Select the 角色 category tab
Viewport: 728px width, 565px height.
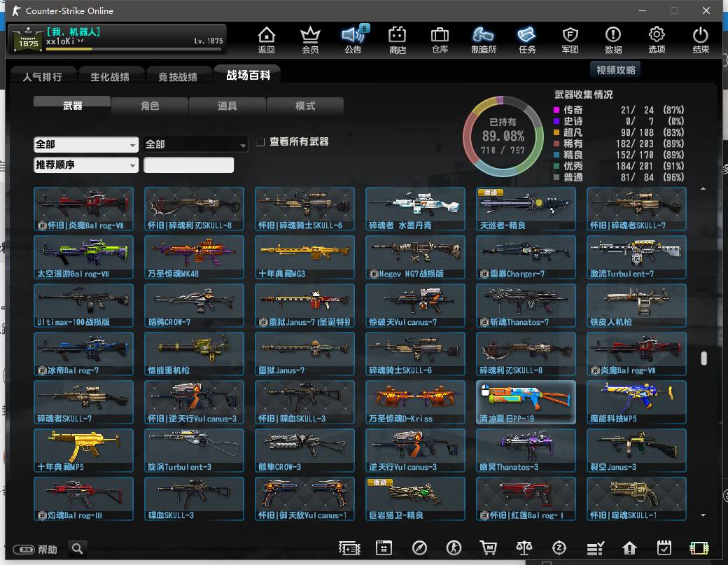(x=150, y=106)
